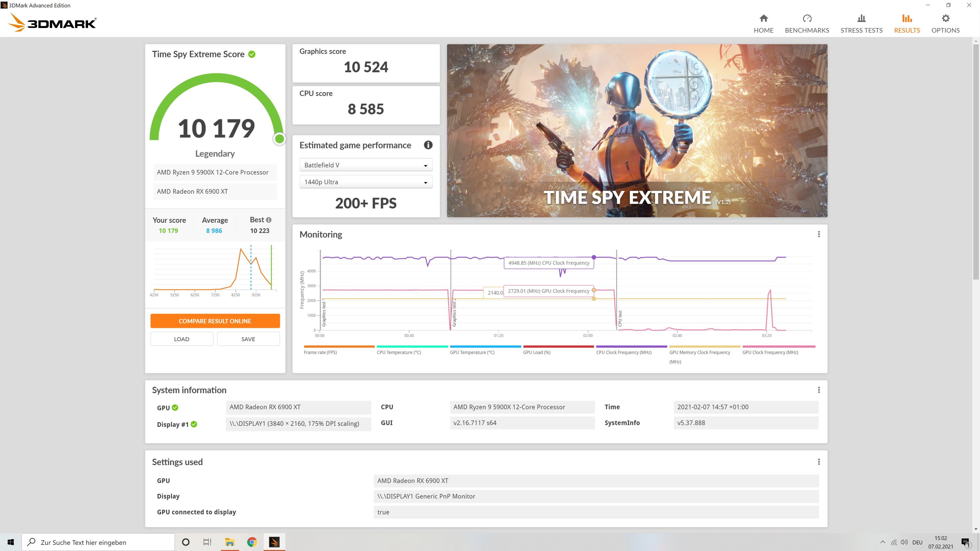Image resolution: width=980 pixels, height=551 pixels.
Task: Select the RESULTS tab
Action: [907, 23]
